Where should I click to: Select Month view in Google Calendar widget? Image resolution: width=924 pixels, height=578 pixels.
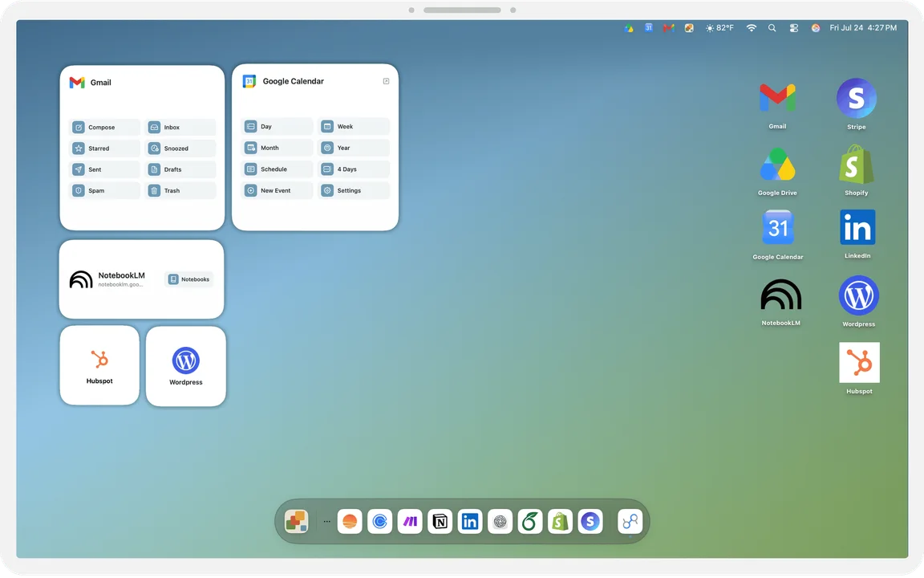click(x=278, y=148)
